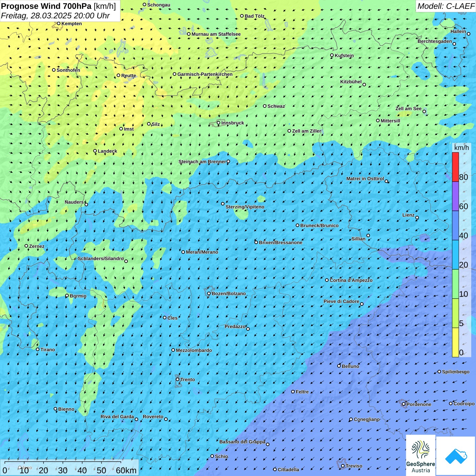Click the Zell am Ziller label
This screenshot has width=476, height=476.
[x=307, y=131]
